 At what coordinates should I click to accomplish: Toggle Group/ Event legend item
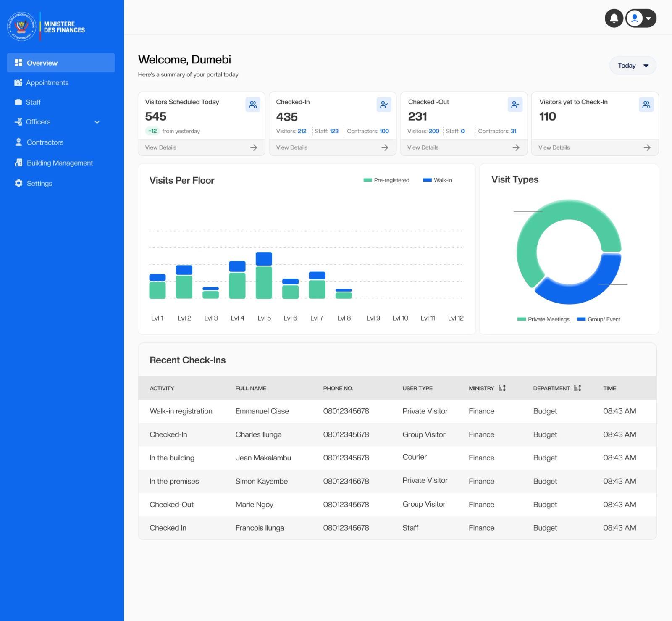click(598, 319)
